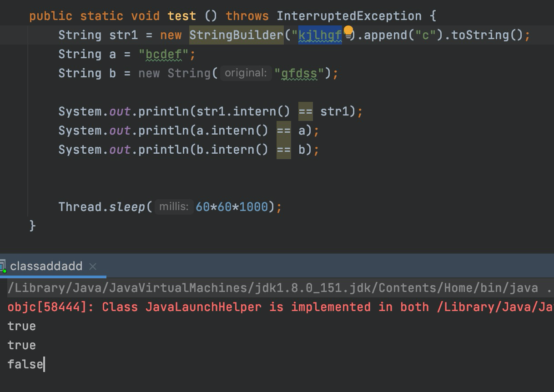
Task: Click the toString() call
Action: click(484, 35)
